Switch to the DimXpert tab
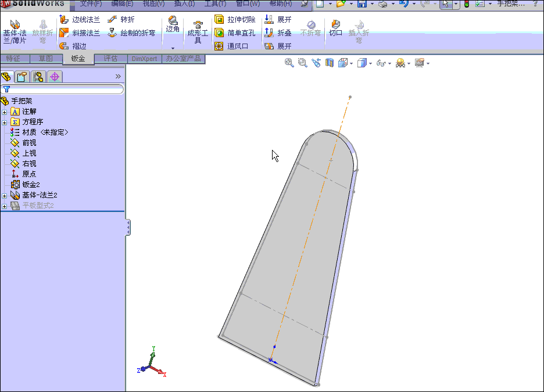544x392 pixels. pos(144,59)
